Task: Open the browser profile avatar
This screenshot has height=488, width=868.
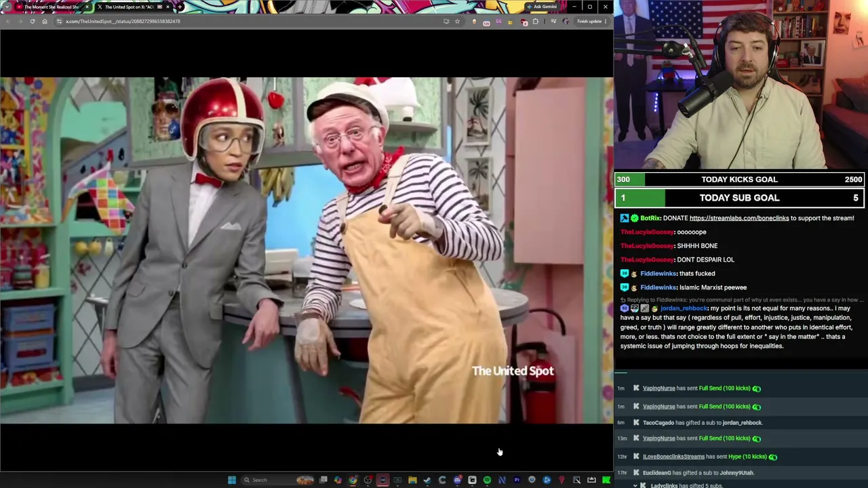Action: point(566,21)
